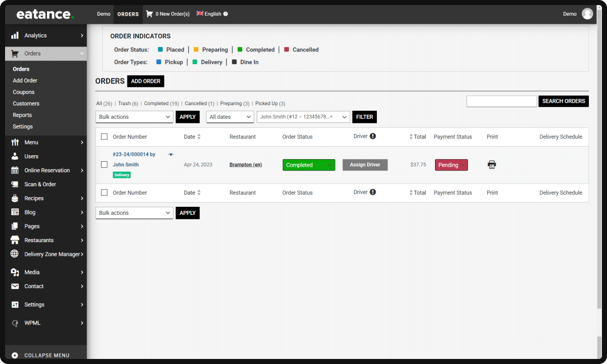Filter list by Completed (19)
The width and height of the screenshot is (607, 364).
(x=161, y=104)
